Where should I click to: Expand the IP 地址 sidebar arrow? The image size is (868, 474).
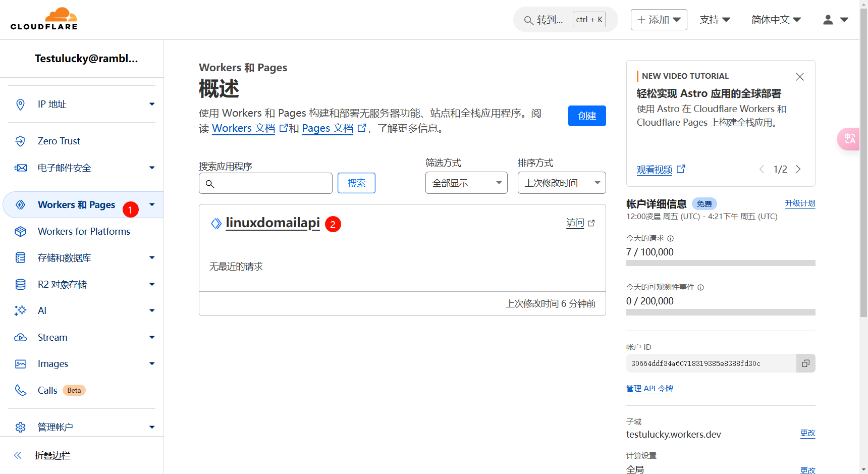click(x=152, y=104)
